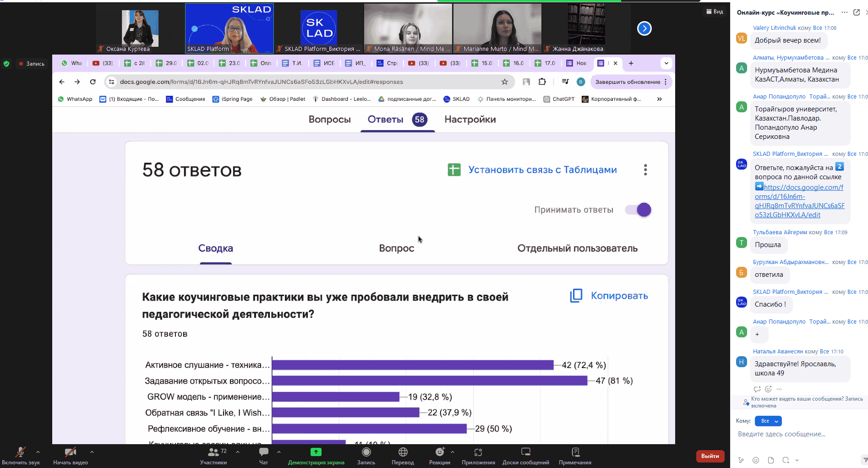Open the Translation globe icon

[403, 452]
